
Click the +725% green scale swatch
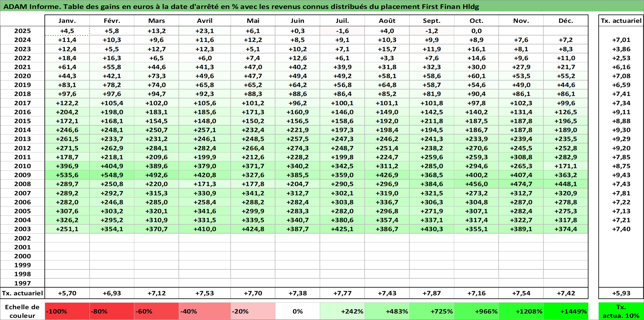(x=432, y=311)
